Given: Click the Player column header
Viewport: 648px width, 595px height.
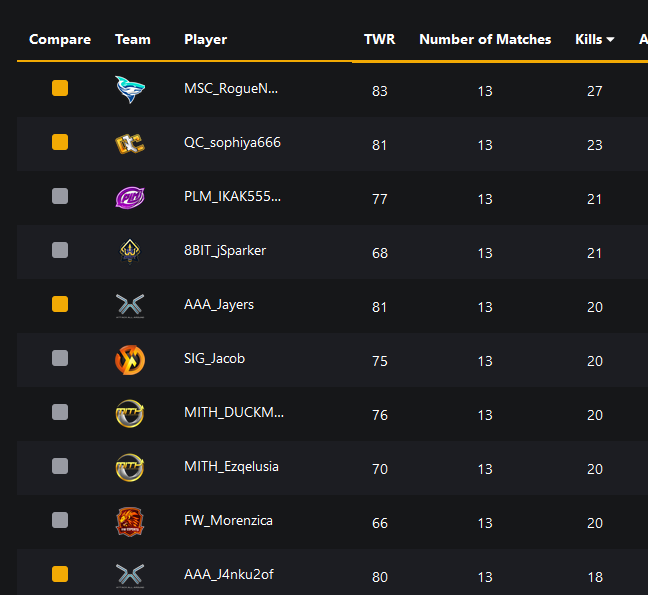Looking at the screenshot, I should (x=205, y=39).
